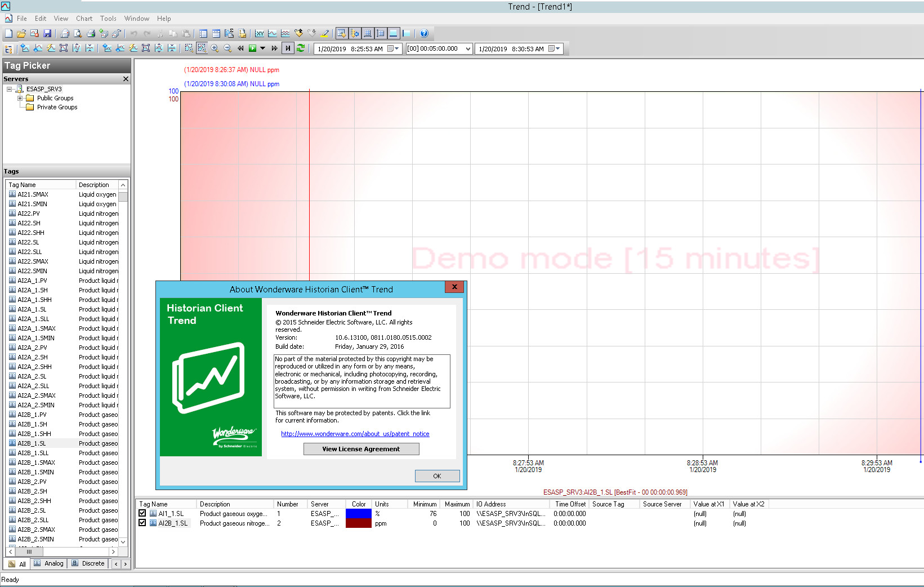Viewport: 924px width, 587px height.
Task: Expand the Public Groups folder
Action: pyautogui.click(x=20, y=98)
